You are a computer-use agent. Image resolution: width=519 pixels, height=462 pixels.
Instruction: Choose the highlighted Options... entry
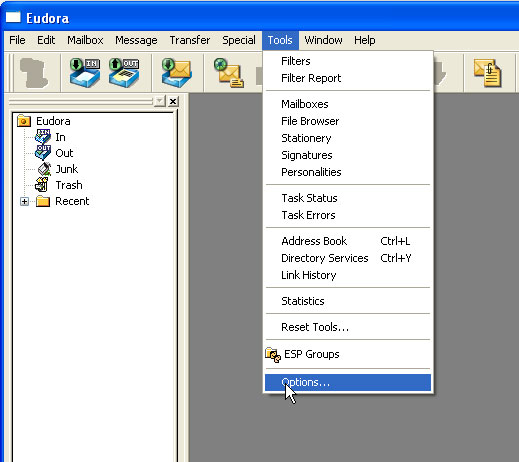[348, 382]
